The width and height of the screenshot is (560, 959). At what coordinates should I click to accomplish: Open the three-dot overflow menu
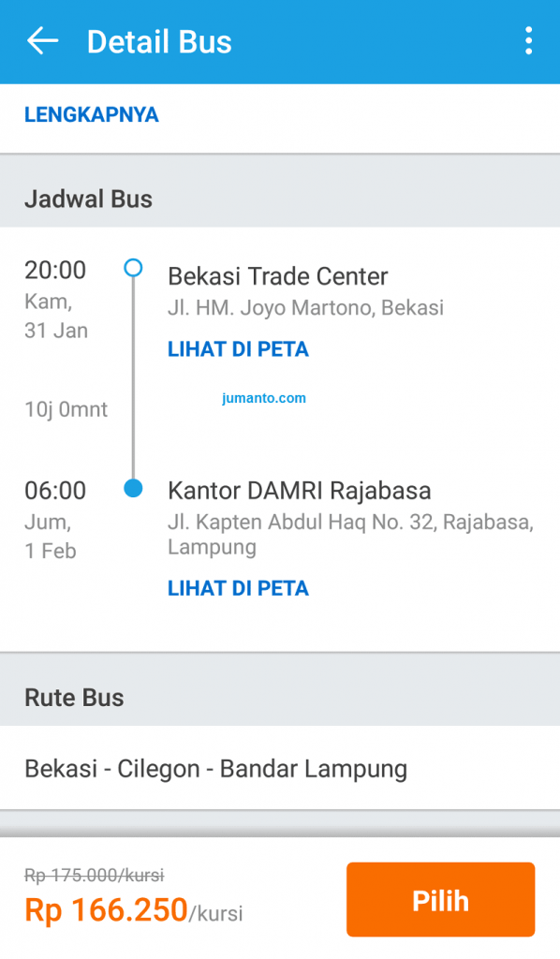529,41
